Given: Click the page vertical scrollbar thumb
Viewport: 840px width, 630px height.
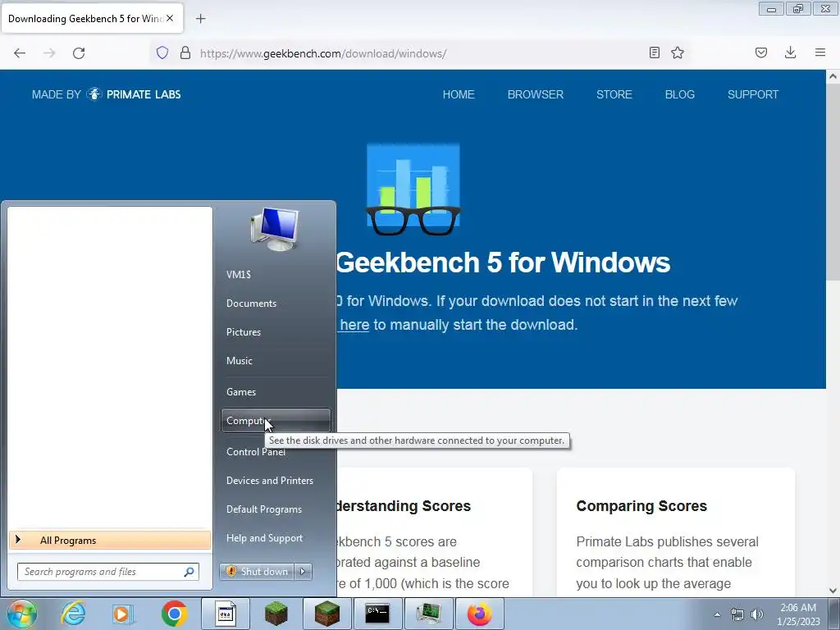Looking at the screenshot, I should [833, 182].
